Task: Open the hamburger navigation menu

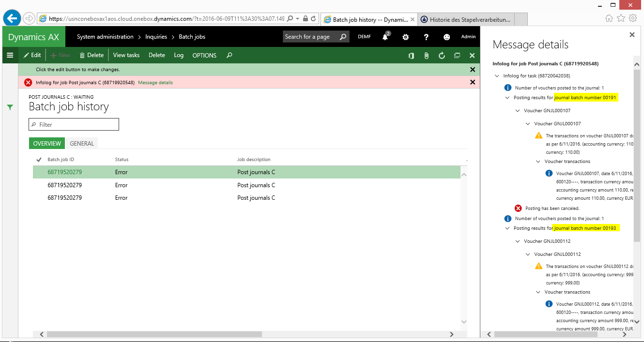Action: pos(10,55)
